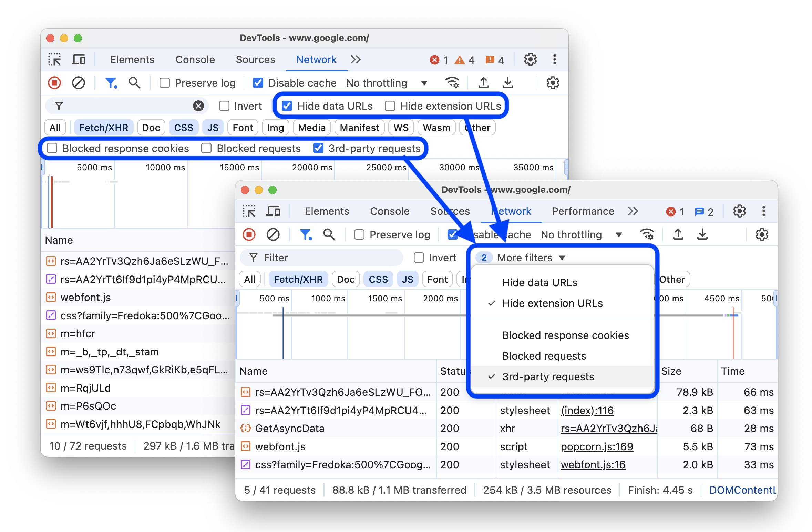Click the search magnifier icon
Screen dimensions: 812x532
tap(135, 82)
